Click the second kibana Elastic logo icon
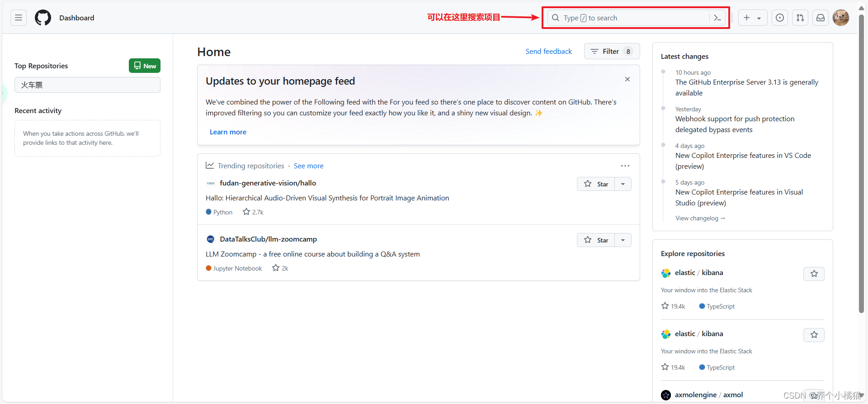Image resolution: width=868 pixels, height=404 pixels. (666, 334)
